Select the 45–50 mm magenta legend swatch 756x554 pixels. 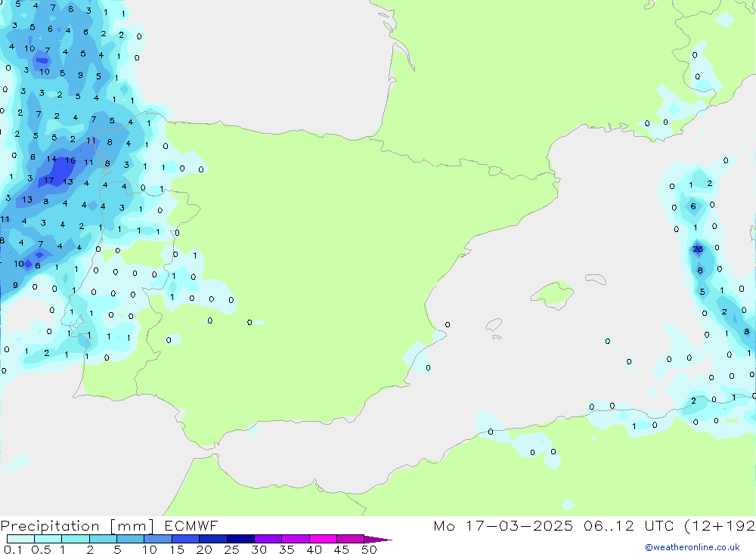click(349, 540)
